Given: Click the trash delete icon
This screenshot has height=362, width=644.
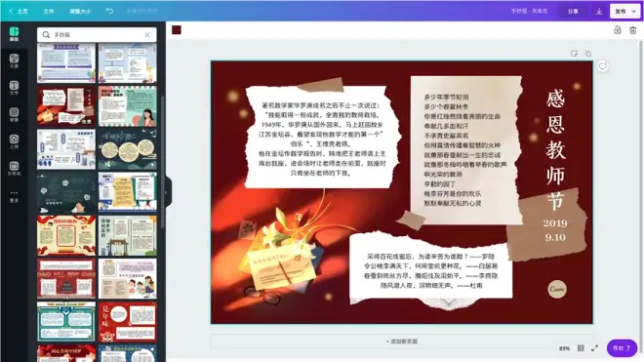Looking at the screenshot, I should click(x=633, y=30).
